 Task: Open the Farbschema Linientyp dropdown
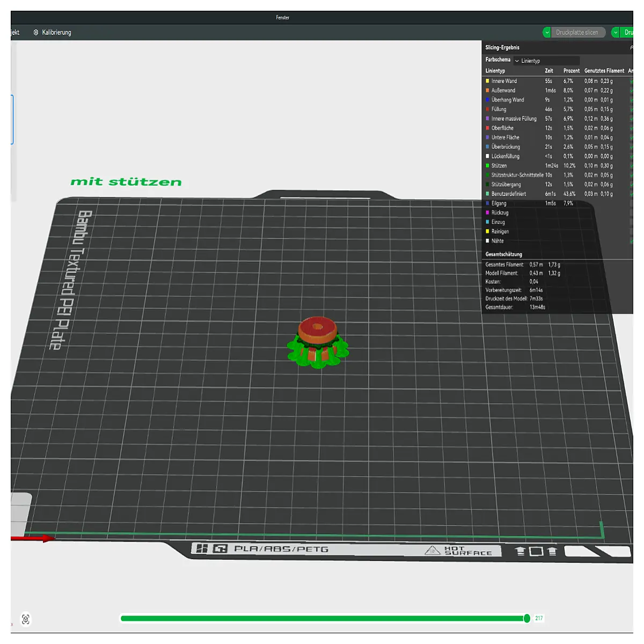(546, 61)
